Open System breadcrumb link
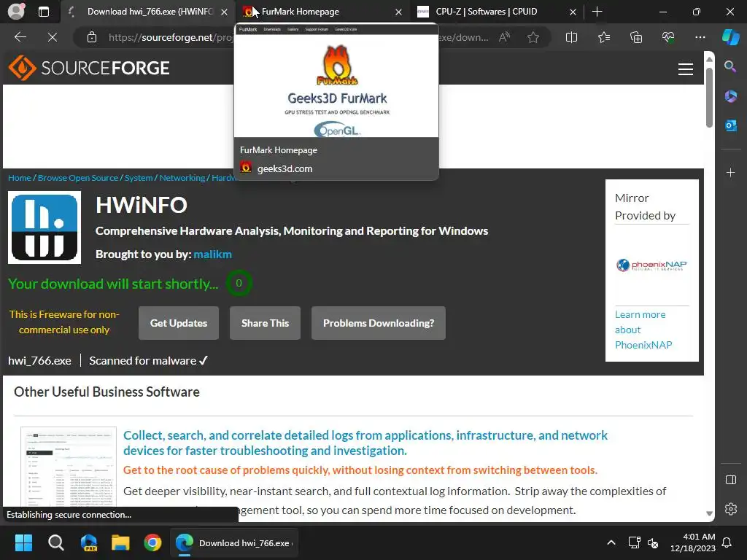This screenshot has height=560, width=747. tap(139, 178)
